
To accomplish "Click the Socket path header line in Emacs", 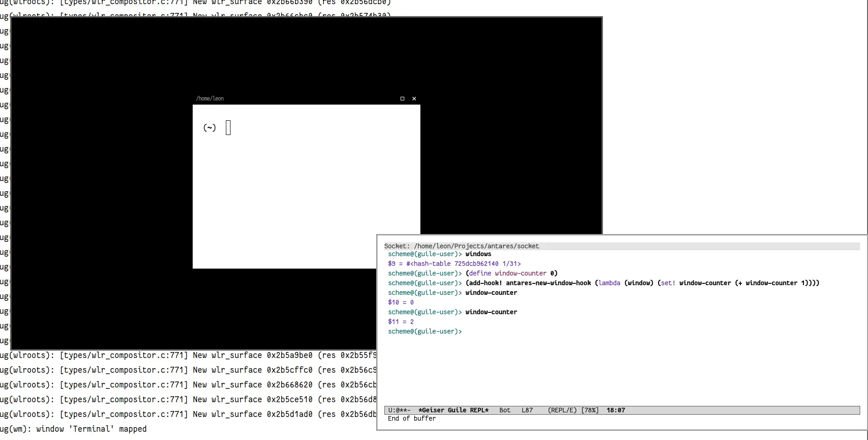I will point(622,246).
